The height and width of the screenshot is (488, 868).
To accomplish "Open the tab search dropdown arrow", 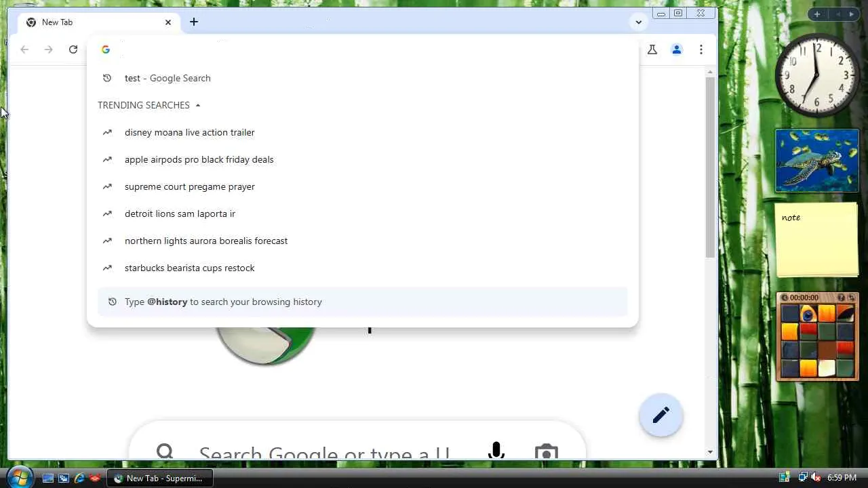I will (638, 22).
